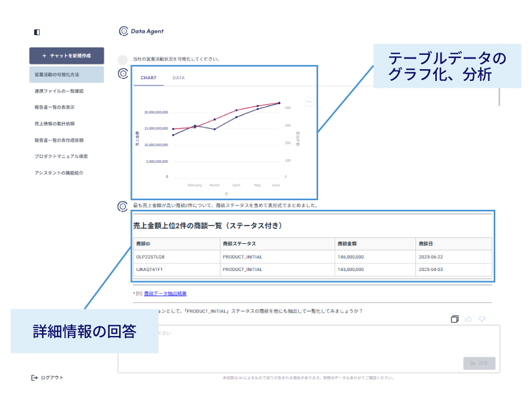Viewport: 532px width, 402px height.
Task: Click the send arrow icon in the input box
Action: tap(474, 363)
